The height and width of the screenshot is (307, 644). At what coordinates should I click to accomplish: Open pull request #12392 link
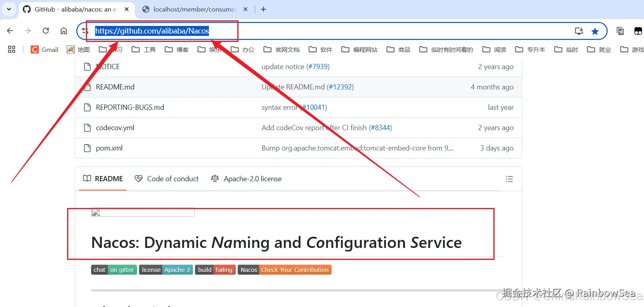(x=340, y=87)
